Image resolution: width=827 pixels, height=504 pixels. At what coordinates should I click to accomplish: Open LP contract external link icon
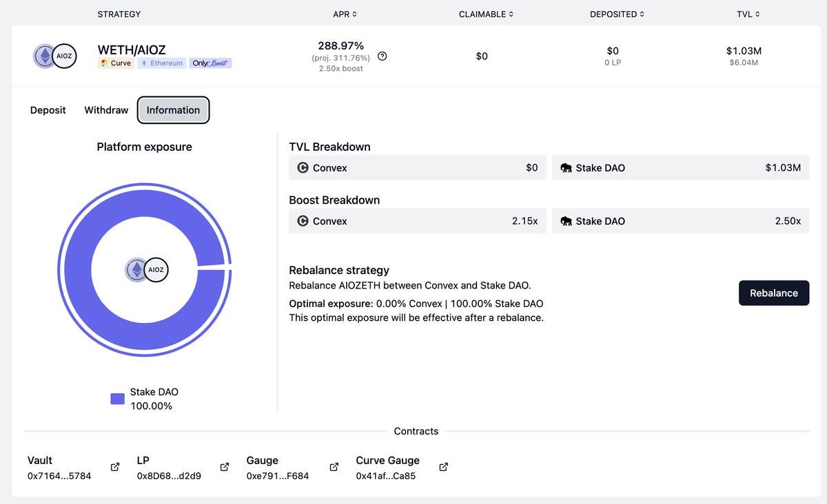225,467
